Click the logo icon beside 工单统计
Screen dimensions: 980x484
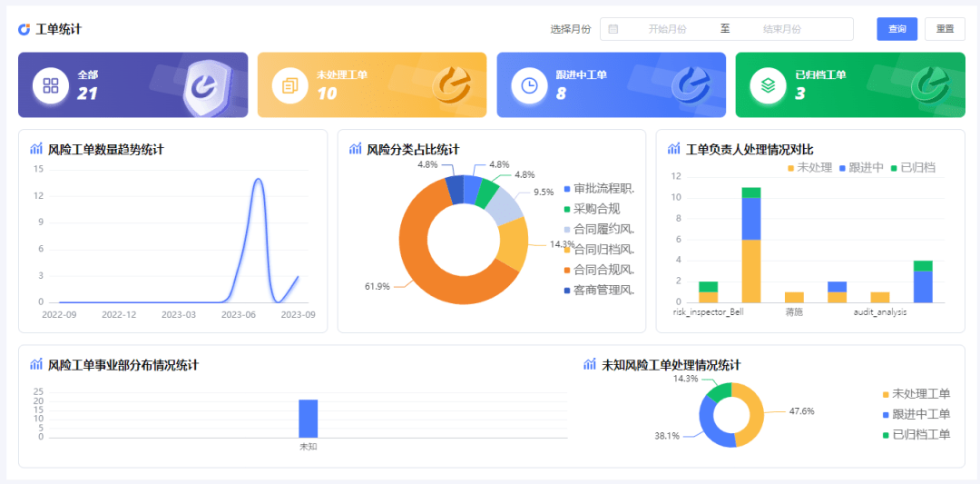pyautogui.click(x=24, y=29)
